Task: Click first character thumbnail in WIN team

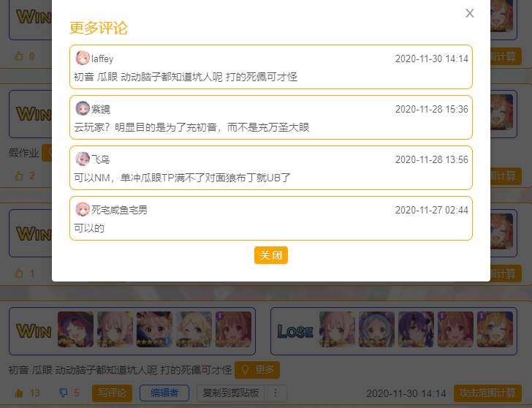Action: click(75, 329)
